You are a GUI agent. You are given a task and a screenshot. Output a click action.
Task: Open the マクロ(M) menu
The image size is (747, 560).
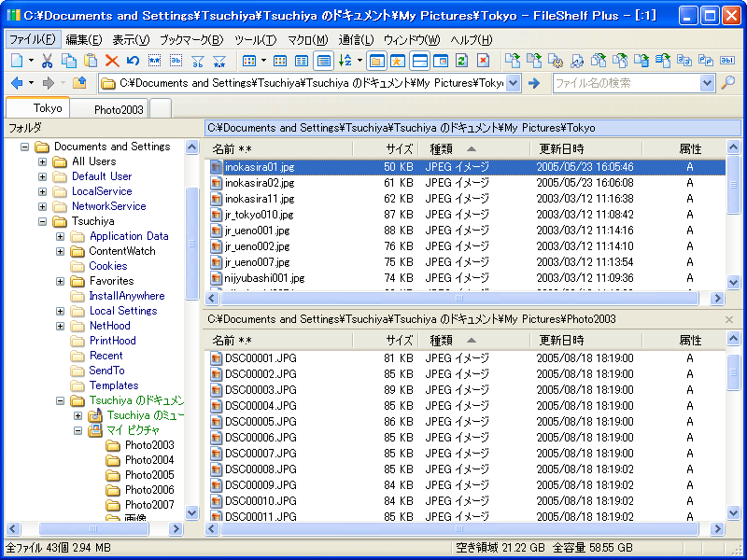click(x=308, y=39)
